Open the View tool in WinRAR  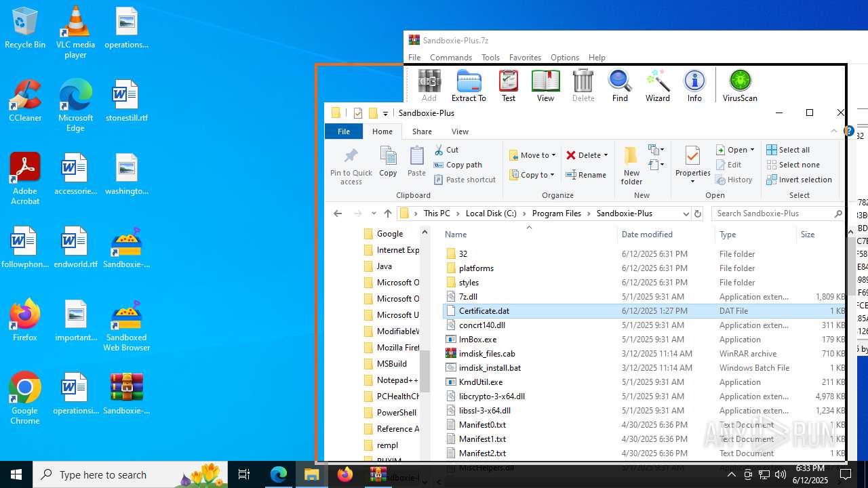pos(545,85)
